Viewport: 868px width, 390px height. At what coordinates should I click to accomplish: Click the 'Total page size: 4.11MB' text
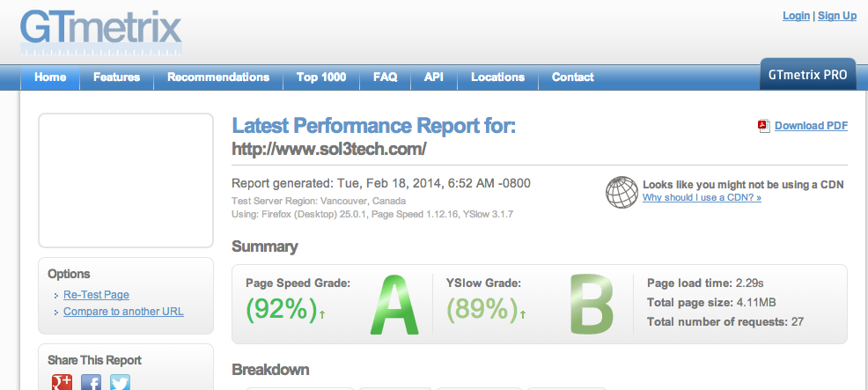click(711, 303)
